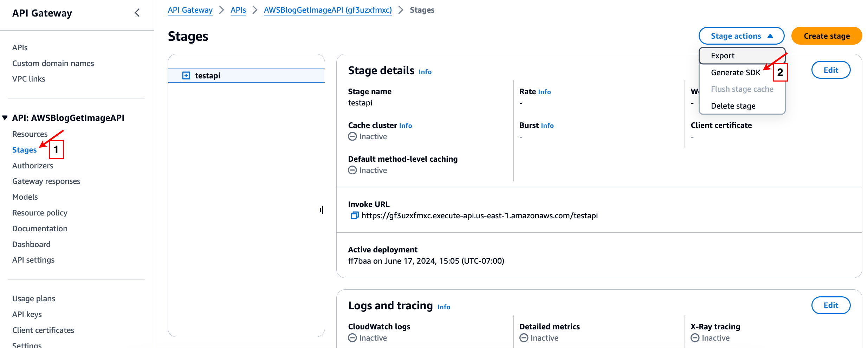Collapse the API Gateway side navigation
Screen dimensions: 868x348
pos(137,13)
